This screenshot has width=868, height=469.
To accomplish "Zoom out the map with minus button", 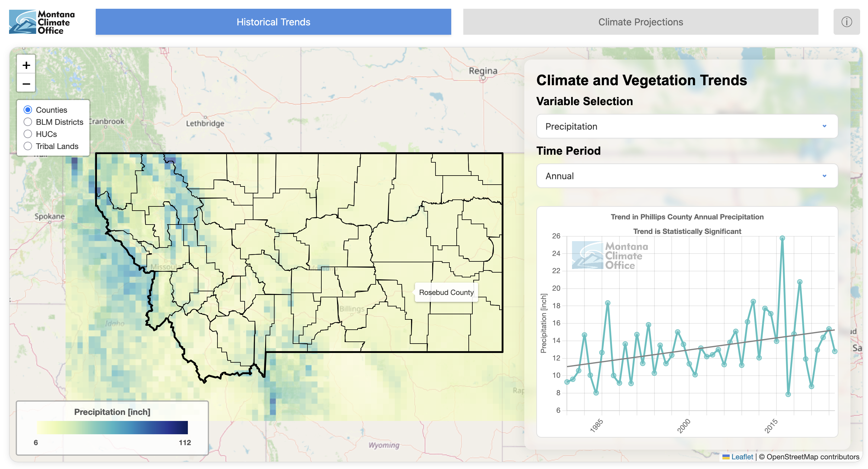I will (26, 83).
